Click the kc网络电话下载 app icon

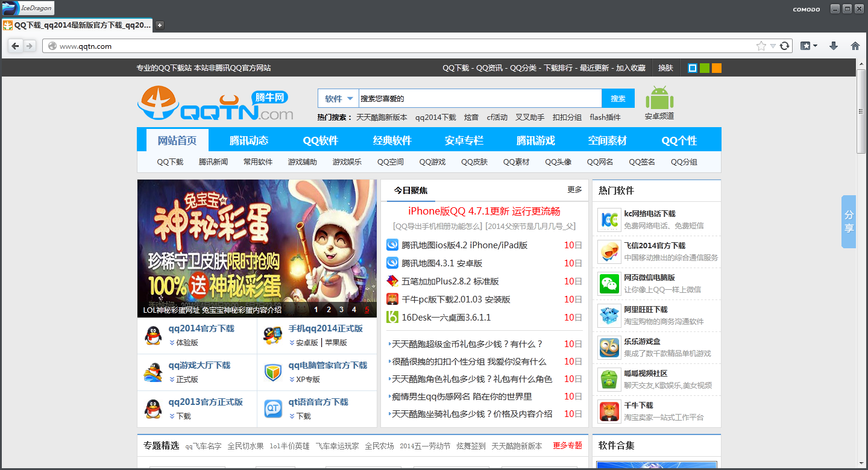coord(609,220)
